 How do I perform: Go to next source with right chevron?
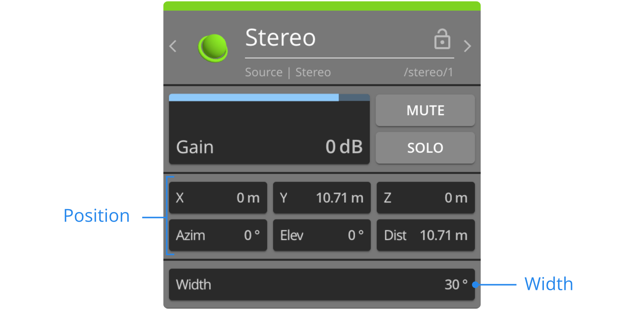[467, 46]
